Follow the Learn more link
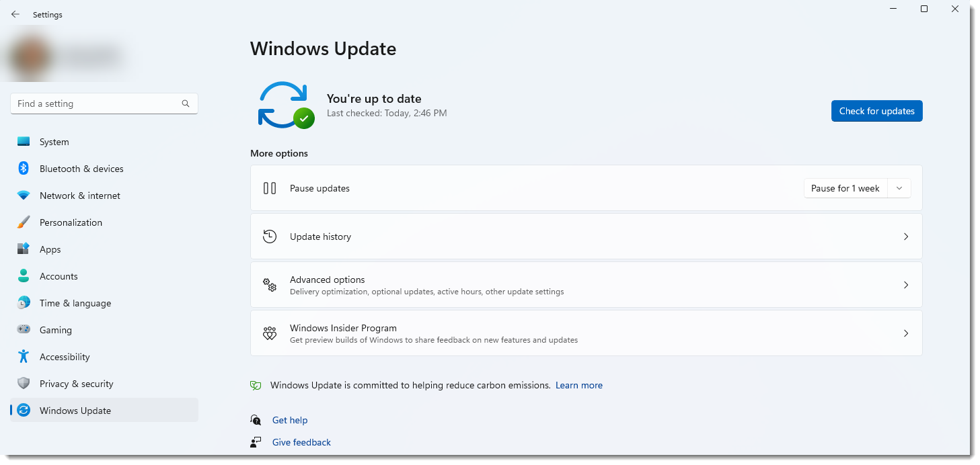This screenshot has height=465, width=980. pyautogui.click(x=579, y=386)
